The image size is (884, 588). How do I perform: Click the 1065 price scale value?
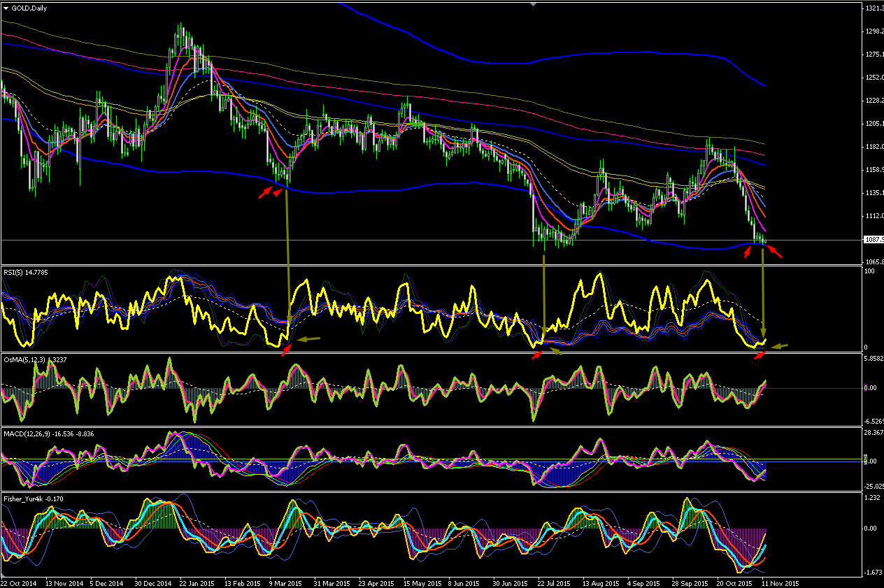click(874, 261)
